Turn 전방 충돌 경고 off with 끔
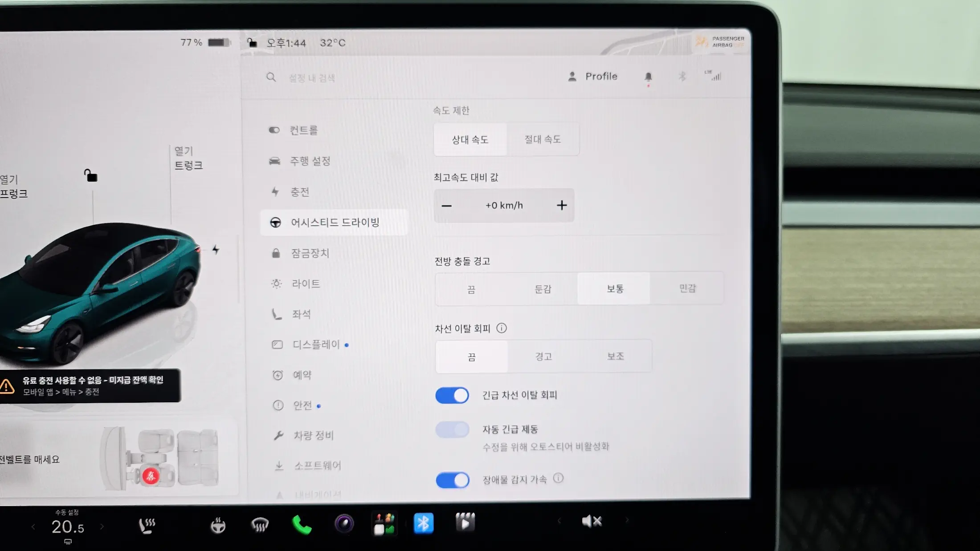980x551 pixels. tap(471, 290)
